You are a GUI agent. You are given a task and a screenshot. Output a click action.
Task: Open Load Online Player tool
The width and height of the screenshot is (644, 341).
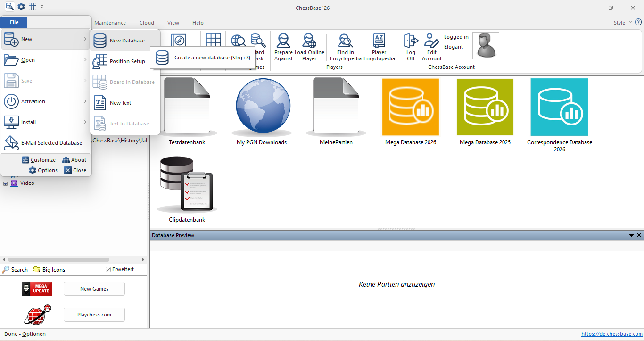(x=309, y=42)
